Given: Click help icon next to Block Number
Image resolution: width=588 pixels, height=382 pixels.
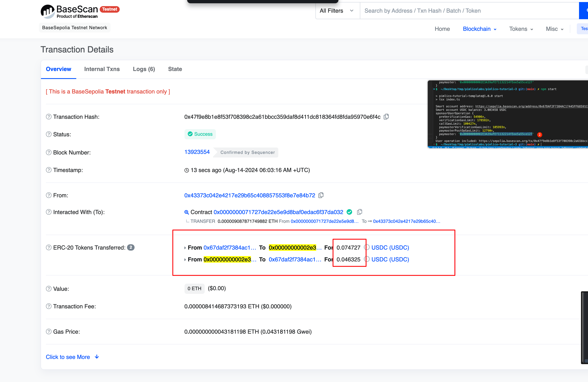Looking at the screenshot, I should 49,152.
